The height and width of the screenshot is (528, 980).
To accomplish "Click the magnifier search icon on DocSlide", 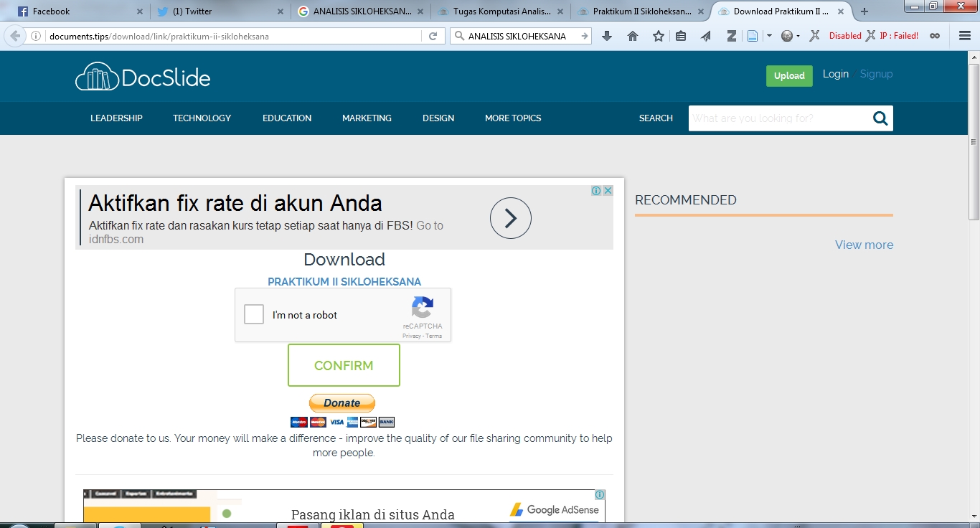I will point(880,118).
